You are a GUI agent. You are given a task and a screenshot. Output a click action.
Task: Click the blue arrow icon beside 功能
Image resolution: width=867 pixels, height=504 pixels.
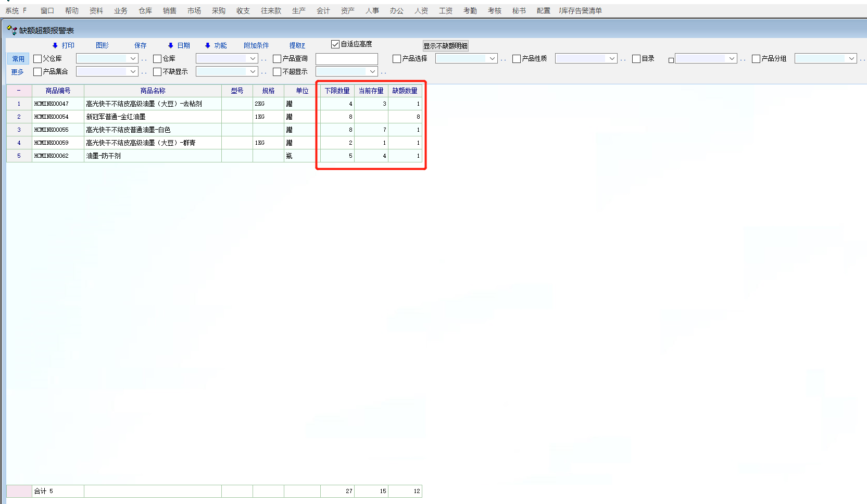click(208, 46)
